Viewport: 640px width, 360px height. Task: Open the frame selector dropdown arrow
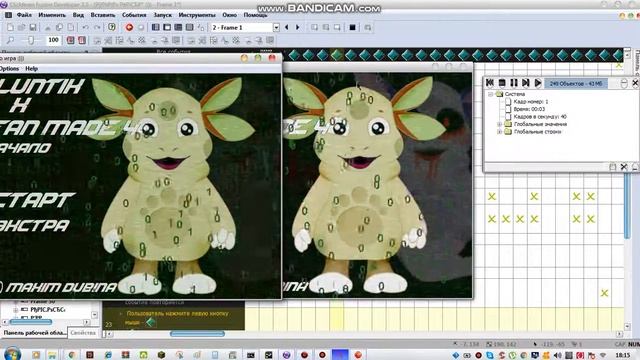tap(276, 28)
